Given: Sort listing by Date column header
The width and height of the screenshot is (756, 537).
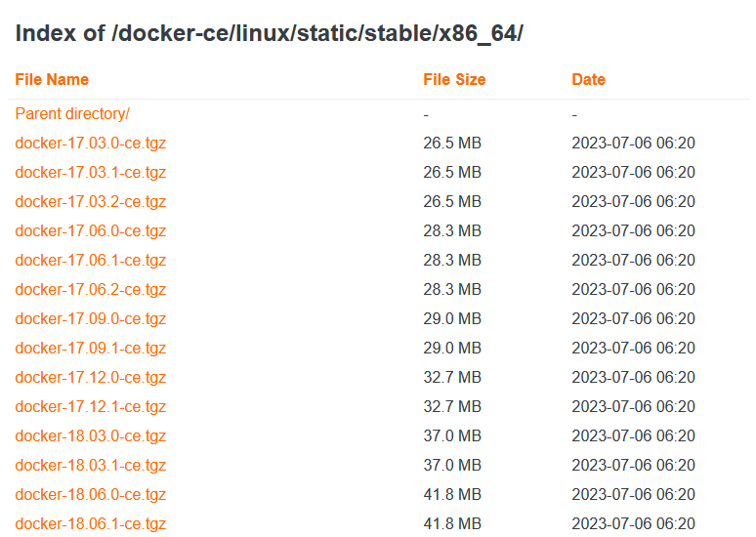Looking at the screenshot, I should click(588, 79).
